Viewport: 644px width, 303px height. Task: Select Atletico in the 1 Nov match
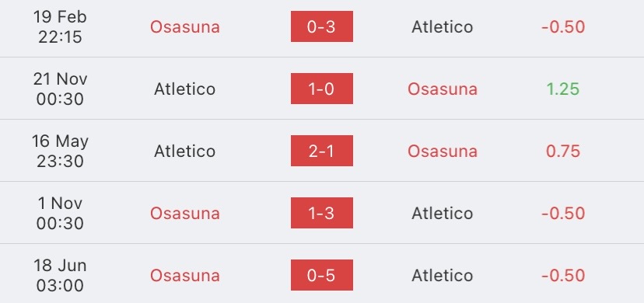point(443,213)
